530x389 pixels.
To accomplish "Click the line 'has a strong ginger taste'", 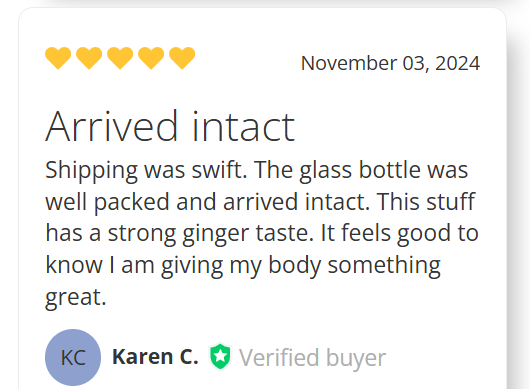I will 262,234.
